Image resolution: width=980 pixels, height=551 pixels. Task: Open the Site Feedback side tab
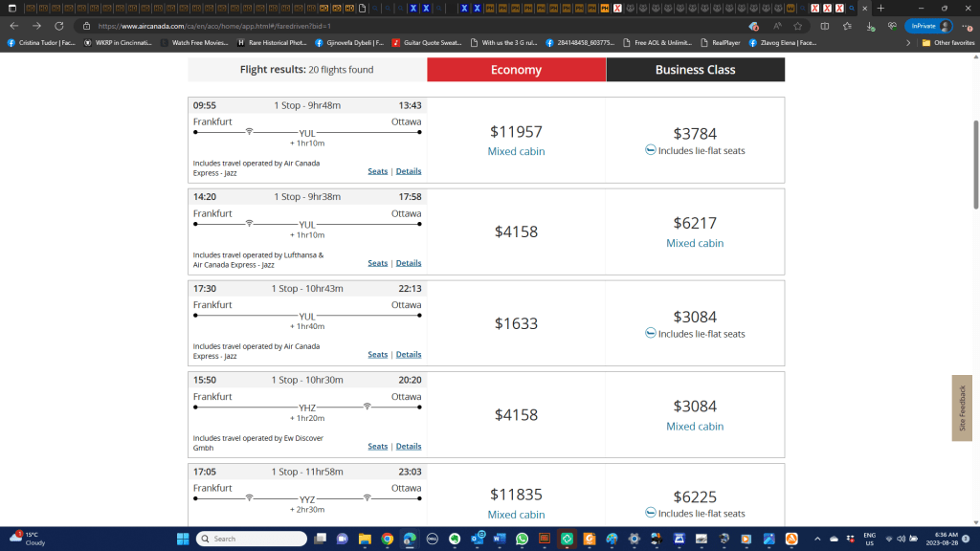pyautogui.click(x=962, y=408)
